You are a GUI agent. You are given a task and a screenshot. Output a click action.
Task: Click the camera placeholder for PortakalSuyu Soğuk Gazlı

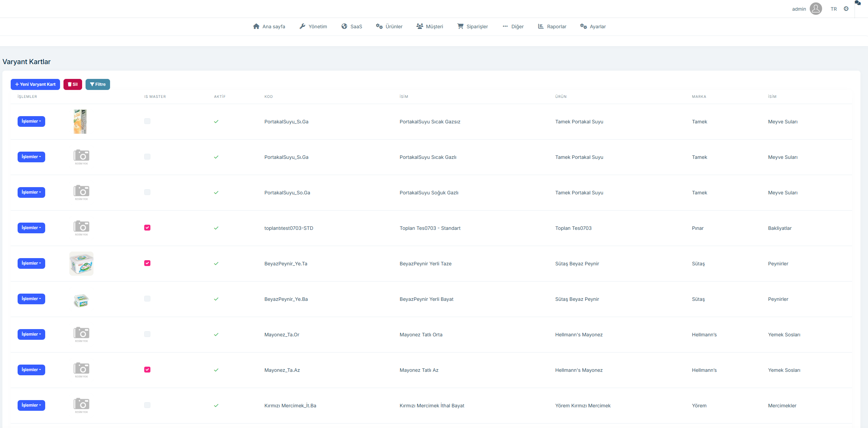coord(81,192)
